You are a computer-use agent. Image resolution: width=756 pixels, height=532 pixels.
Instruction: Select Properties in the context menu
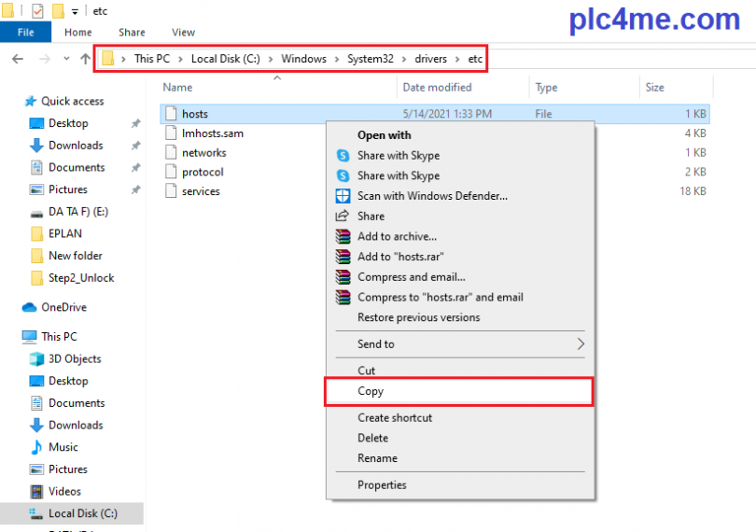[382, 485]
